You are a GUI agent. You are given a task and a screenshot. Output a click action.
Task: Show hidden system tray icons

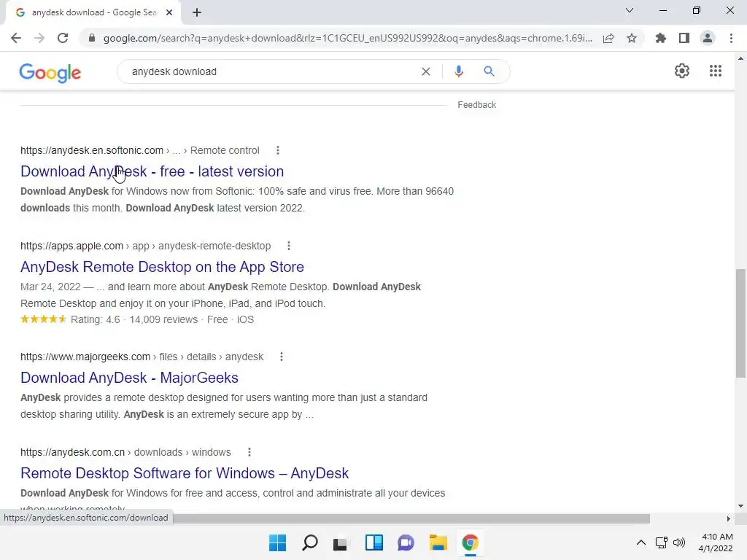pos(641,542)
